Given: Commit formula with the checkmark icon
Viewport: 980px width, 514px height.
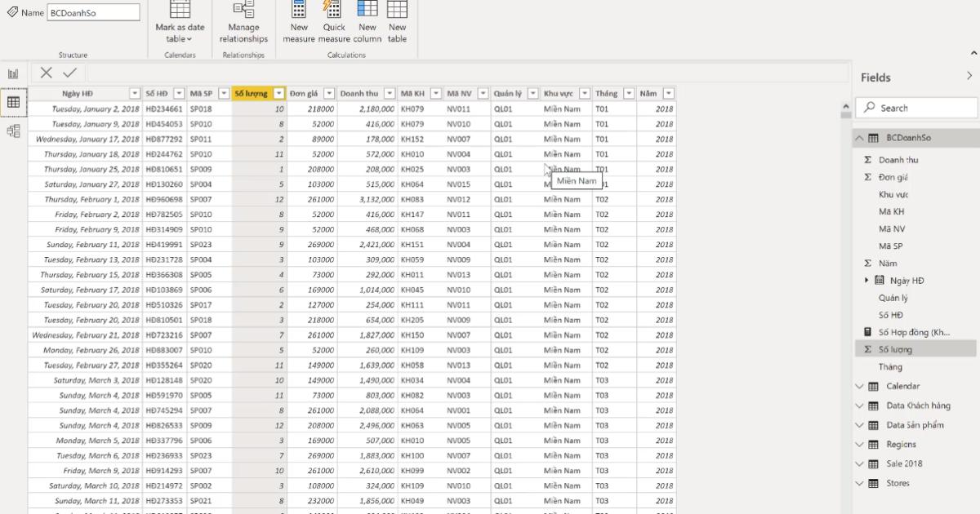Looking at the screenshot, I should [x=69, y=73].
